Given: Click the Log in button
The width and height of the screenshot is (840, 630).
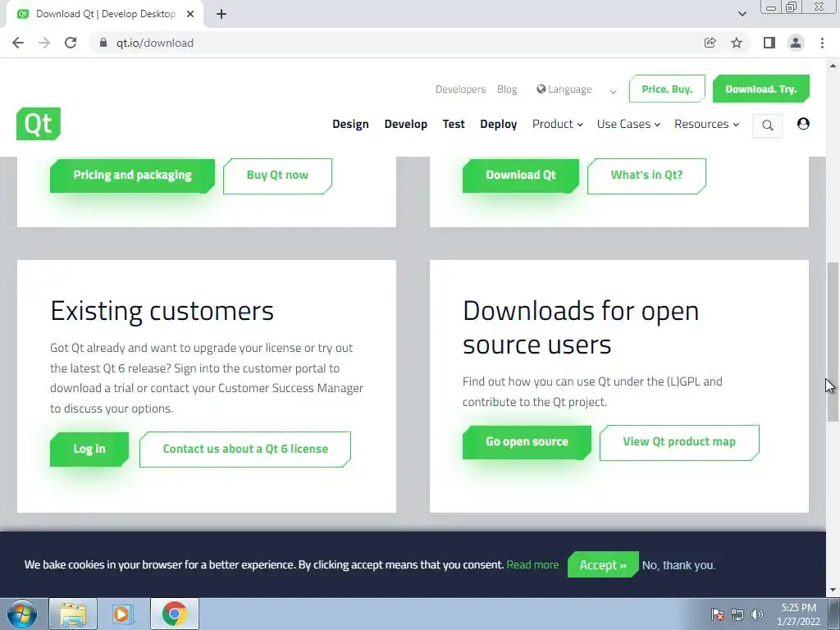Looking at the screenshot, I should pyautogui.click(x=89, y=449).
